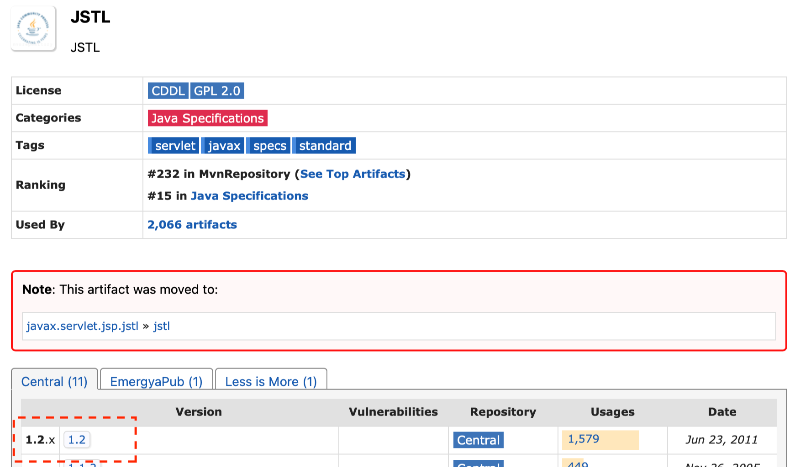Switch to the Central (11) tab
Viewport: 800px width, 467px height.
click(54, 382)
